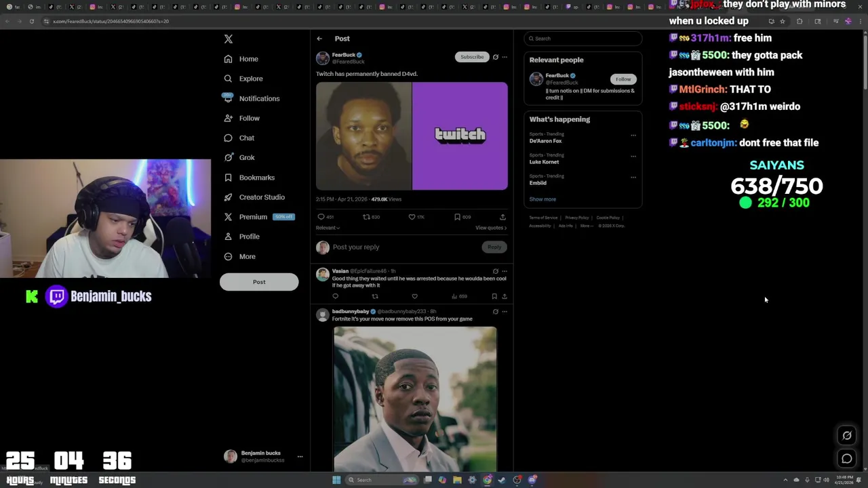This screenshot has height=488, width=868.
Task: Open Luke Kornet trending topic
Action: (x=544, y=162)
